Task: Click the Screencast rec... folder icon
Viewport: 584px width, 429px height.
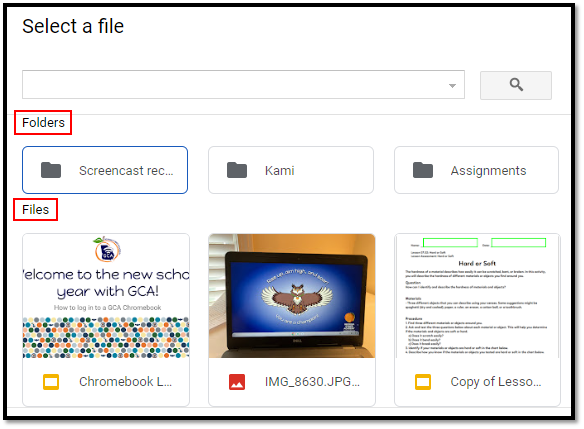Action: click(x=51, y=170)
